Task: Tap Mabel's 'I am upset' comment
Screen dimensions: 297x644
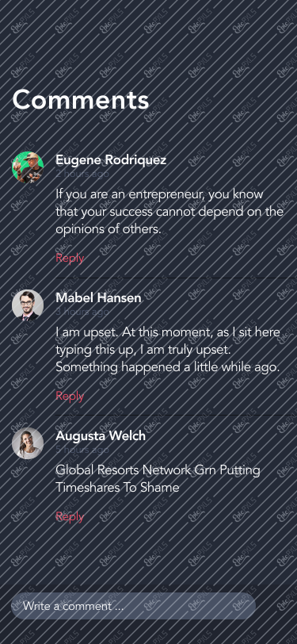Action: coord(168,350)
